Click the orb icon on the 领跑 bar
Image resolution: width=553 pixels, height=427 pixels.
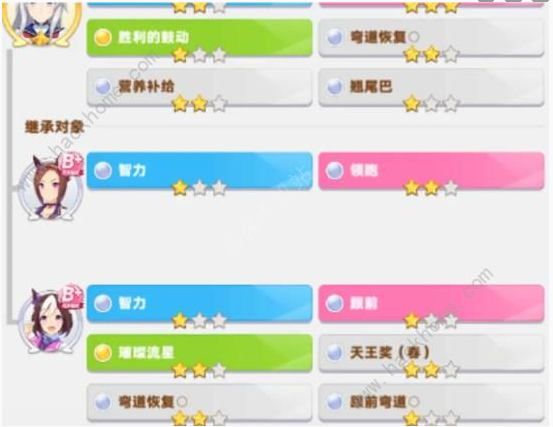(334, 170)
